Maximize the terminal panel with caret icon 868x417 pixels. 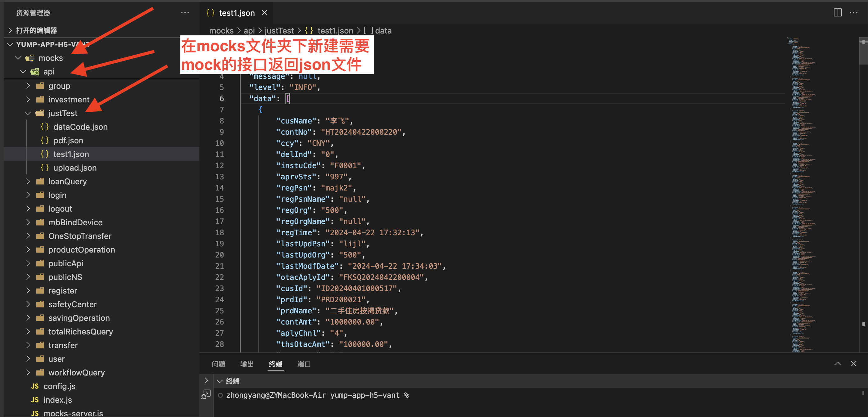tap(837, 363)
